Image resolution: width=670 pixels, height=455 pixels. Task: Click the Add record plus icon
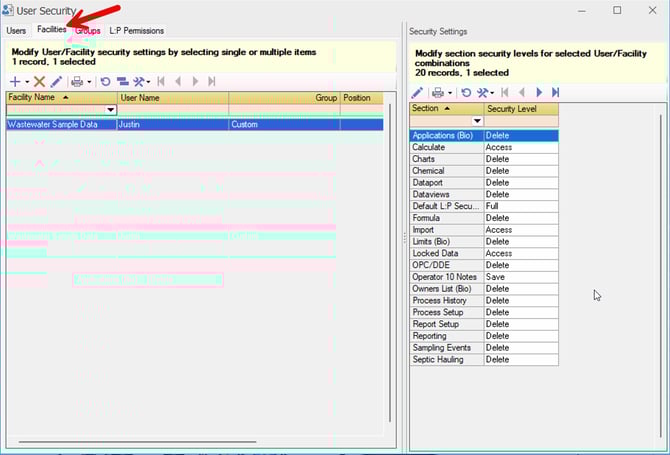coord(14,81)
